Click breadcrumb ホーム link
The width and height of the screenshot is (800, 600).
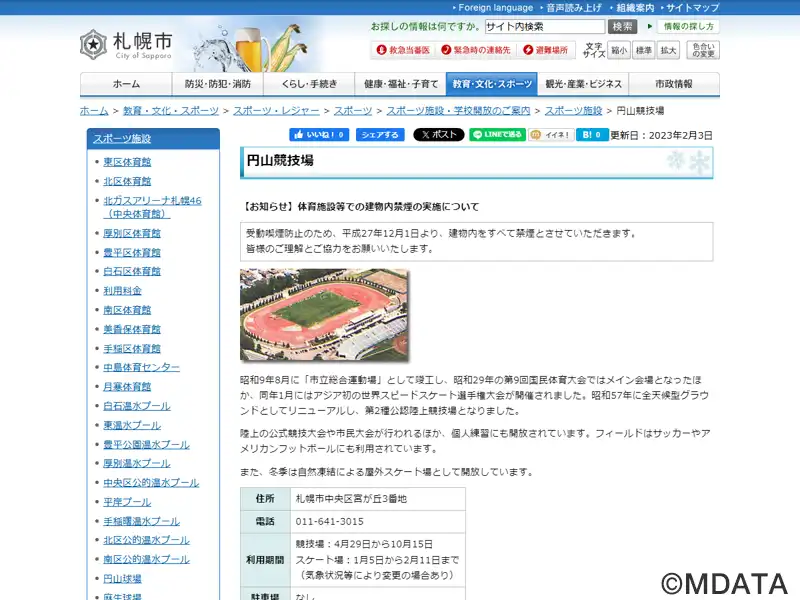pos(94,111)
